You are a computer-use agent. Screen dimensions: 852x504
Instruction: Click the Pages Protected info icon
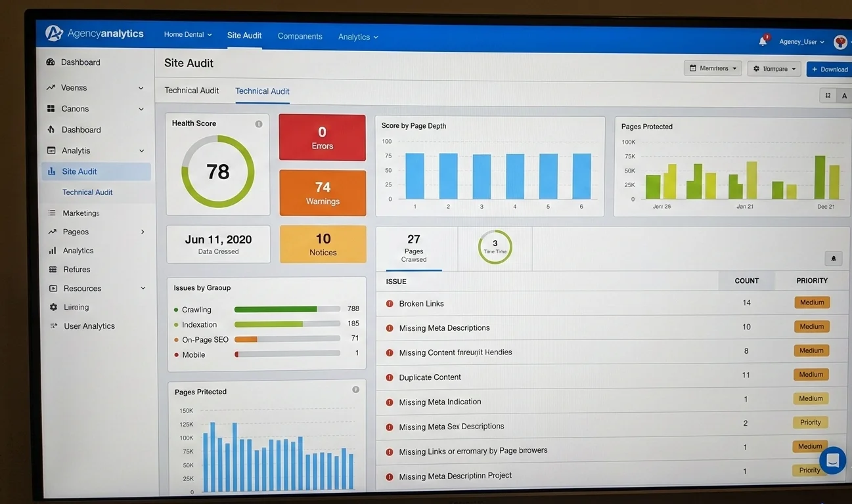coord(355,390)
